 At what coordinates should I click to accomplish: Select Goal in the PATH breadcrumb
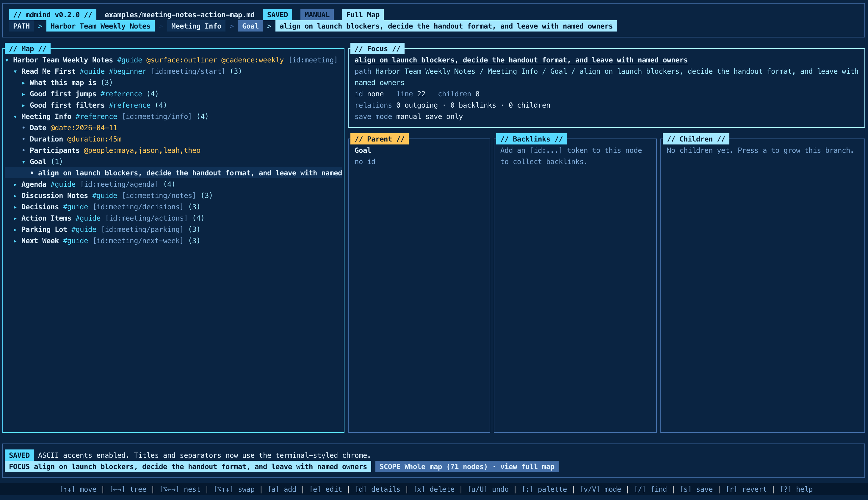click(x=250, y=26)
